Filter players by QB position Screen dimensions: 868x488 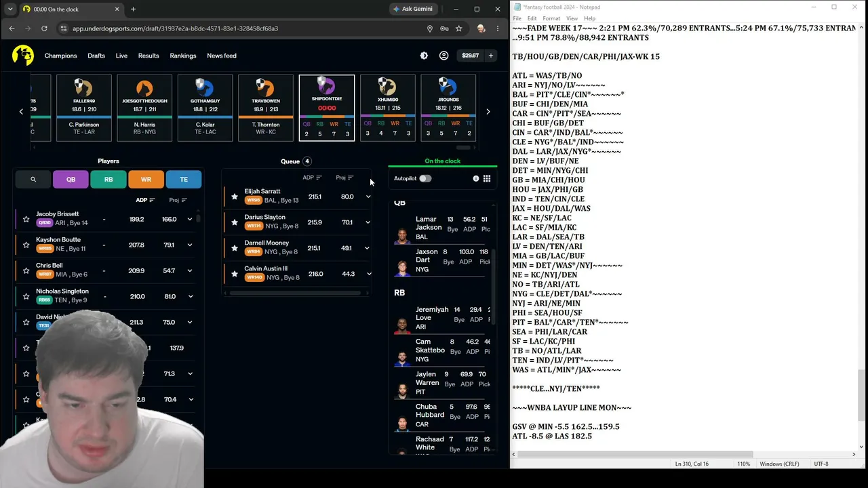click(x=71, y=179)
